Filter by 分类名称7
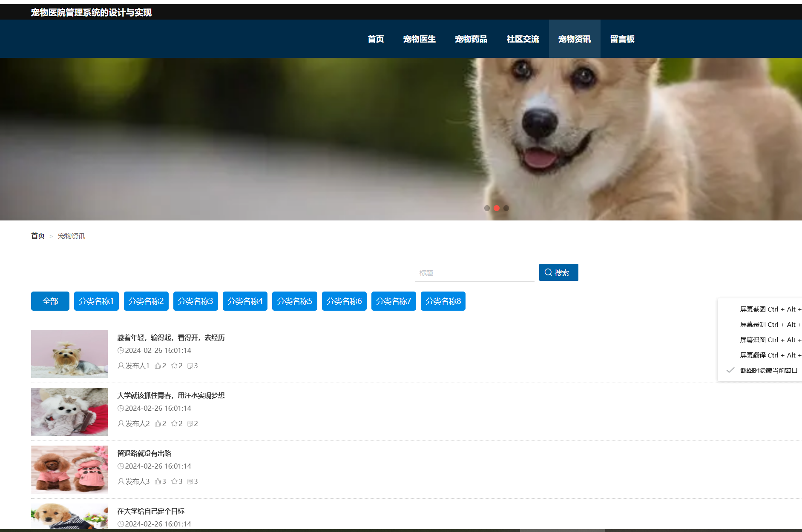 394,301
